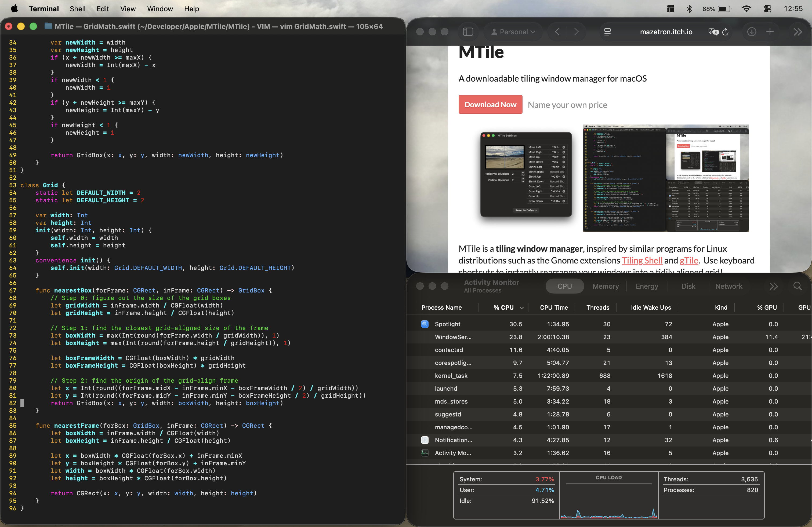Screen dimensions: 812x527
Task: Click Safari back navigation arrow
Action: [x=557, y=32]
